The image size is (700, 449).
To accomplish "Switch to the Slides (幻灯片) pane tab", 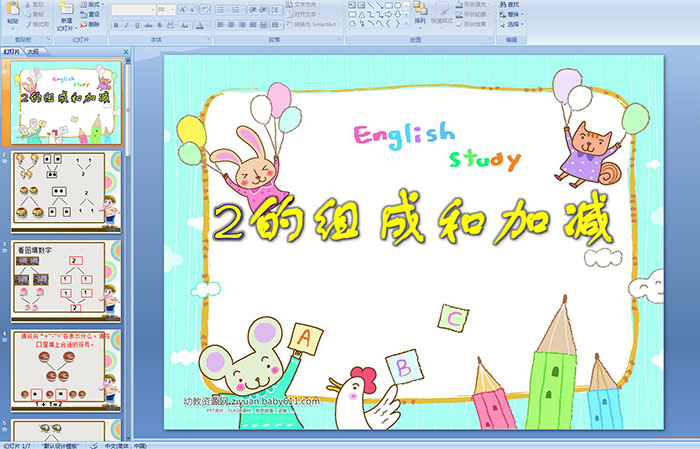I will click(x=11, y=52).
